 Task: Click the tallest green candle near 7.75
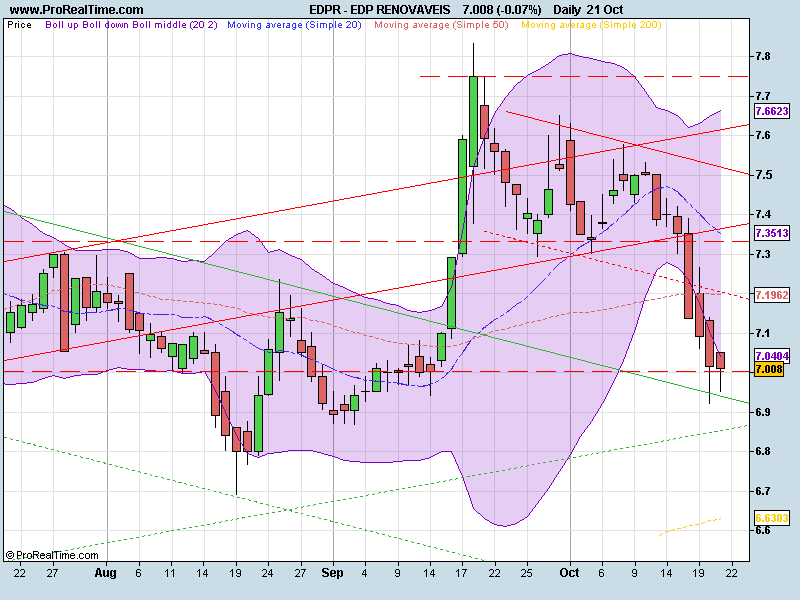(473, 121)
